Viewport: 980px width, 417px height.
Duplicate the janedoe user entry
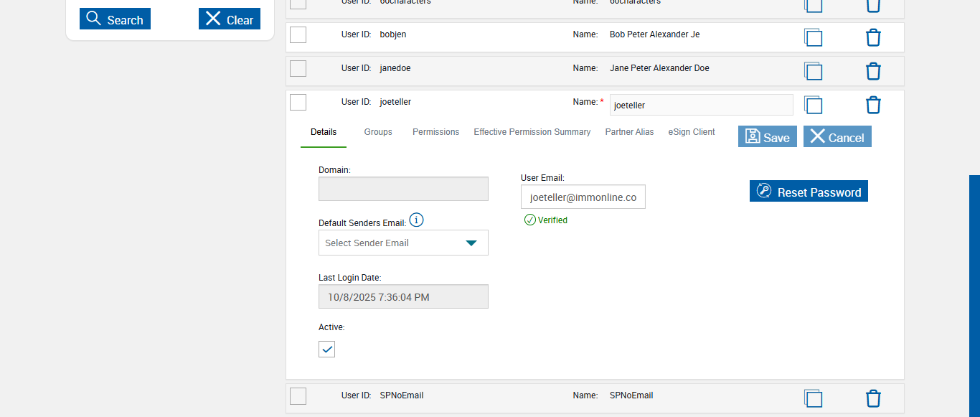click(x=813, y=71)
